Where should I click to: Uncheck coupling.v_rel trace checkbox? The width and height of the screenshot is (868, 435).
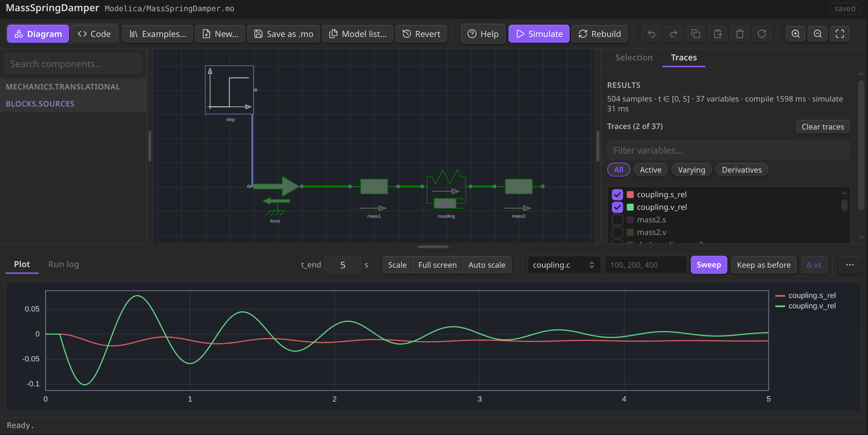click(x=617, y=207)
